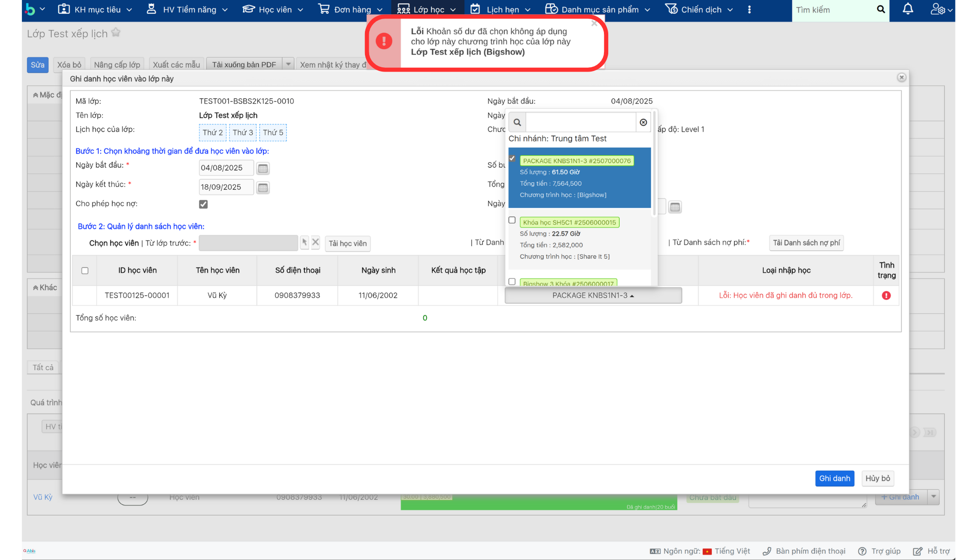Toggle Cho phép học nợ checkbox

click(203, 204)
